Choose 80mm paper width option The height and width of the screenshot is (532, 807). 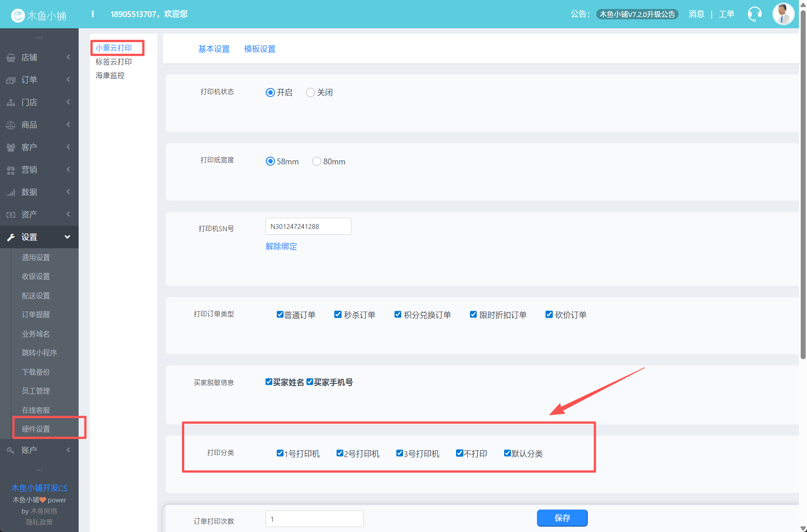pyautogui.click(x=317, y=162)
